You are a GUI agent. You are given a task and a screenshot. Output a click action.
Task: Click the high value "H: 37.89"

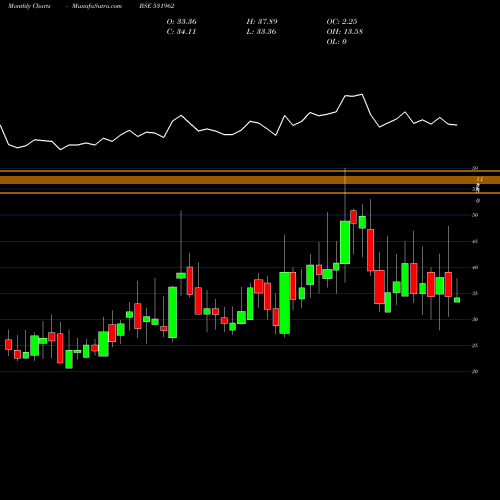[x=262, y=22]
